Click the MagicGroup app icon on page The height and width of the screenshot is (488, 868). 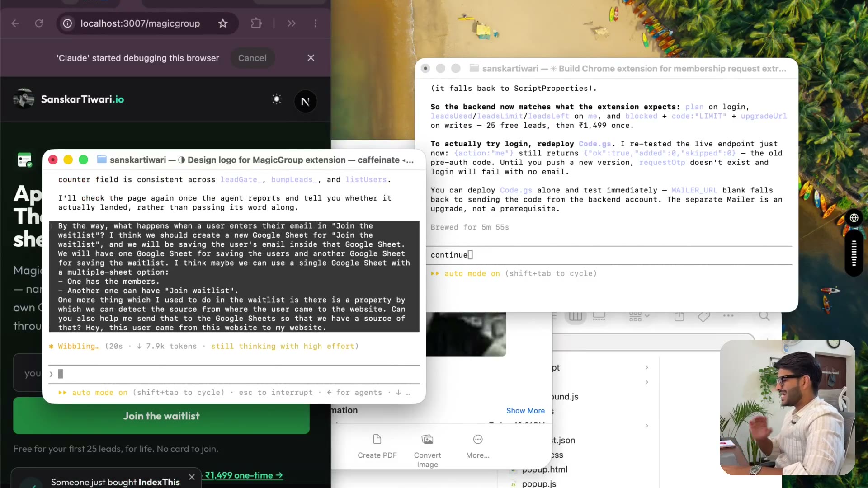24,160
